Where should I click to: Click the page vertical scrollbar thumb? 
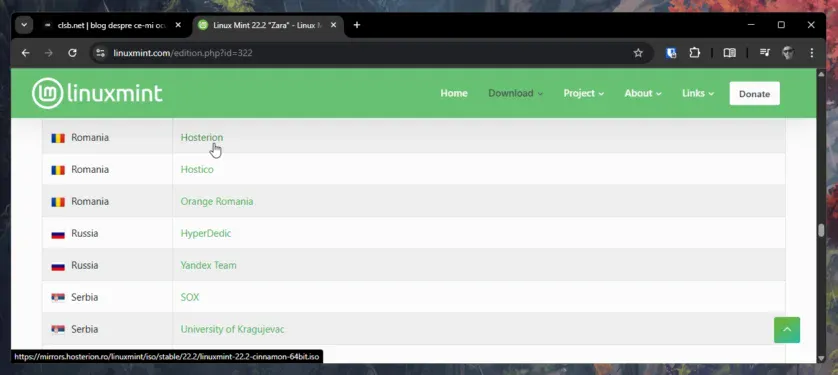821,230
